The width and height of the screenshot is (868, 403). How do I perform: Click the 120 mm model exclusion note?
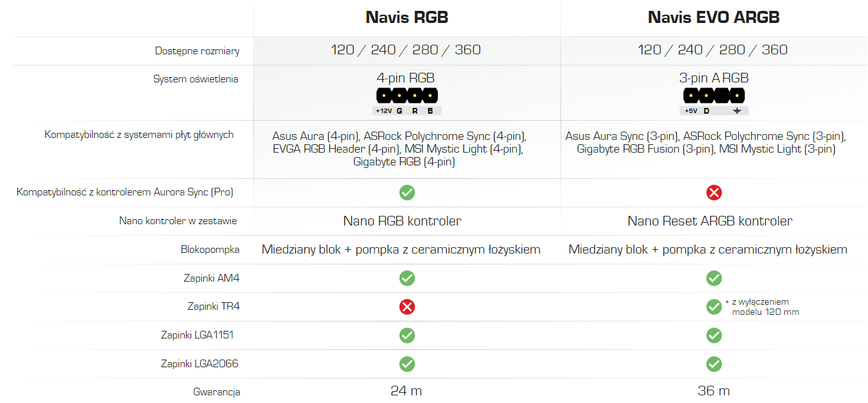coord(762,307)
